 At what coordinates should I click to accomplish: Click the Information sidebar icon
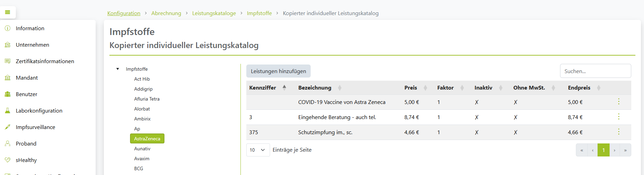point(8,28)
